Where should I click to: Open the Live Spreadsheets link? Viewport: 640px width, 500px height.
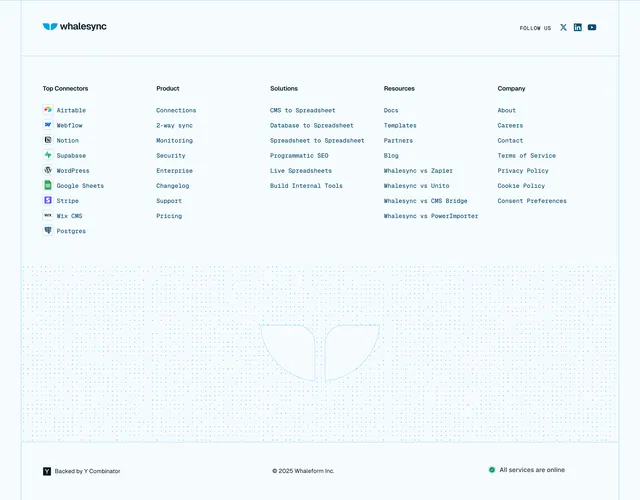(301, 171)
